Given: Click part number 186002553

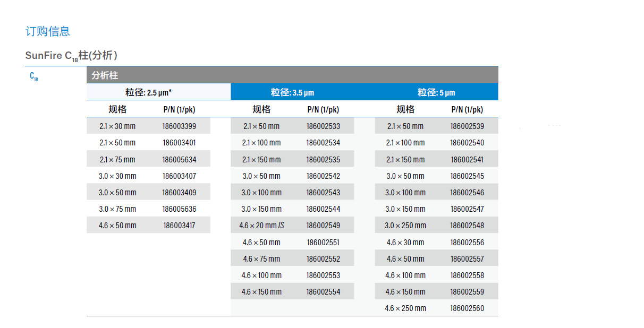Looking at the screenshot, I should click(x=323, y=275).
